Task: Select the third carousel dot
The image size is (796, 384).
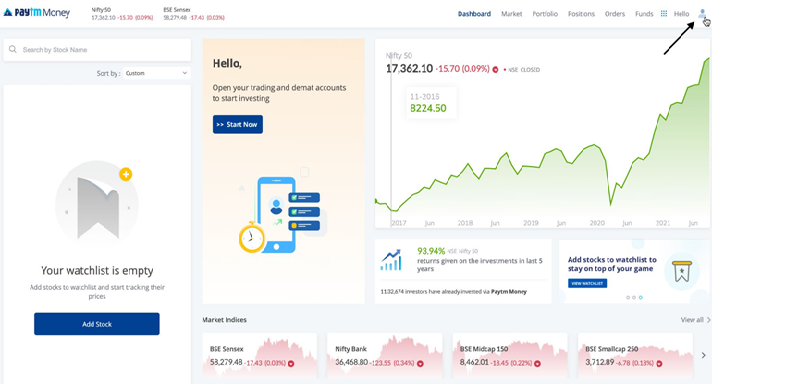Action: 641,298
